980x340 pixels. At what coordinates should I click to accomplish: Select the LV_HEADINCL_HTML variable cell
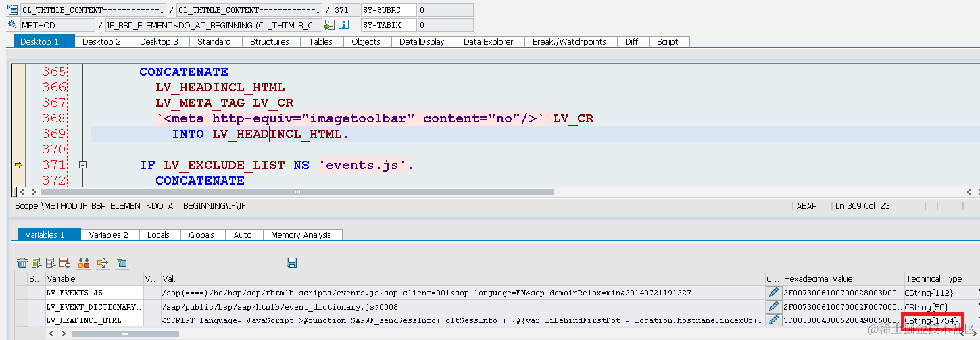94,320
